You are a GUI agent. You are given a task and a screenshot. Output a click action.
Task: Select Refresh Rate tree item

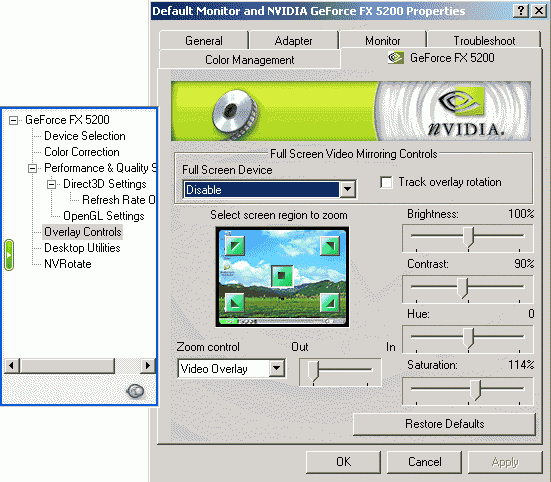[x=118, y=200]
